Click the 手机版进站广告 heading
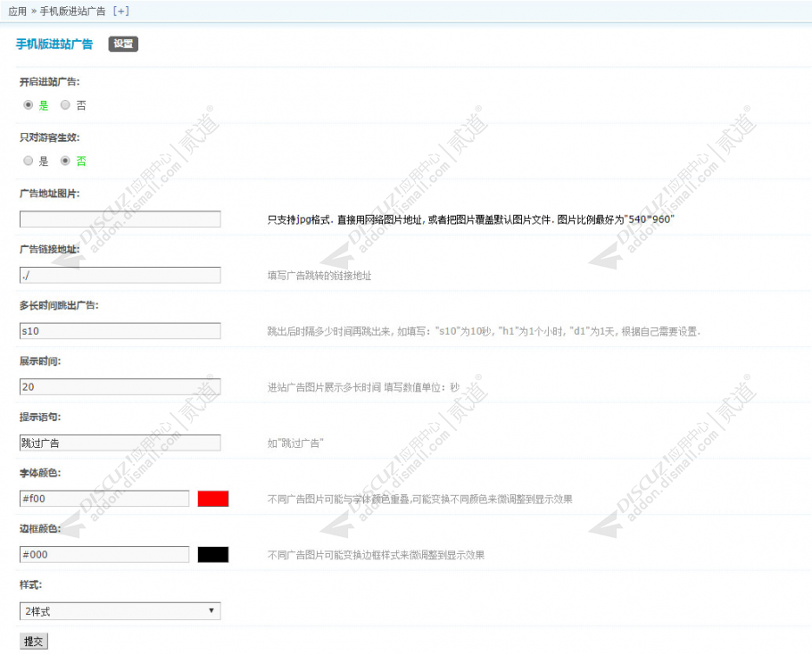Viewport: 812px width, 654px height. coord(54,44)
